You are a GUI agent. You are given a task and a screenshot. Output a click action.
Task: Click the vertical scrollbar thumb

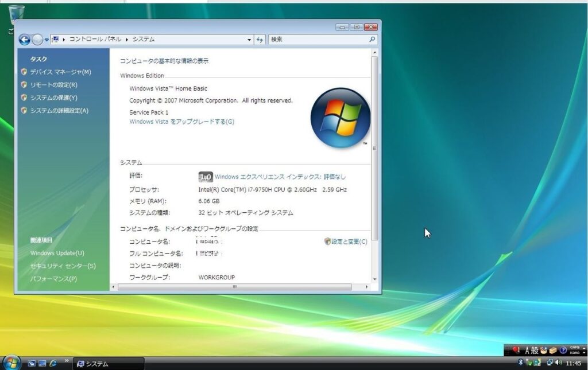pos(374,149)
